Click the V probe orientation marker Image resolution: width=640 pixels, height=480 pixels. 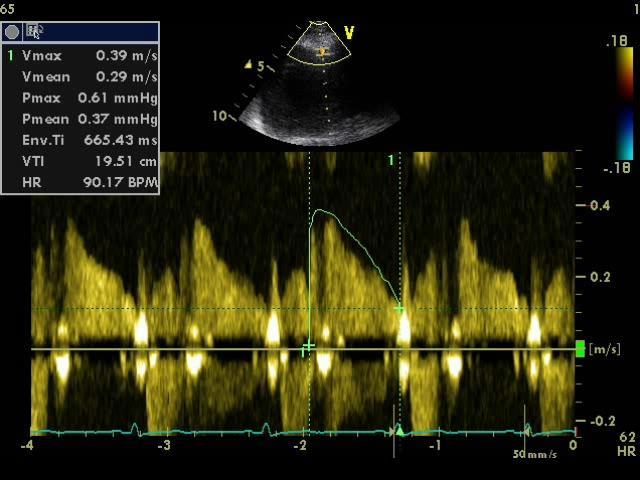pyautogui.click(x=349, y=33)
